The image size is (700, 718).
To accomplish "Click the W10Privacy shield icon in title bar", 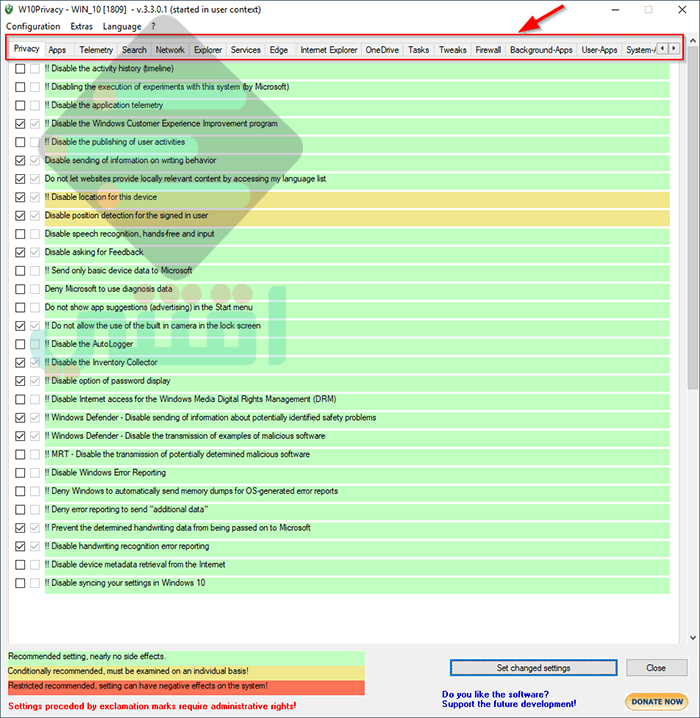I will pyautogui.click(x=9, y=10).
